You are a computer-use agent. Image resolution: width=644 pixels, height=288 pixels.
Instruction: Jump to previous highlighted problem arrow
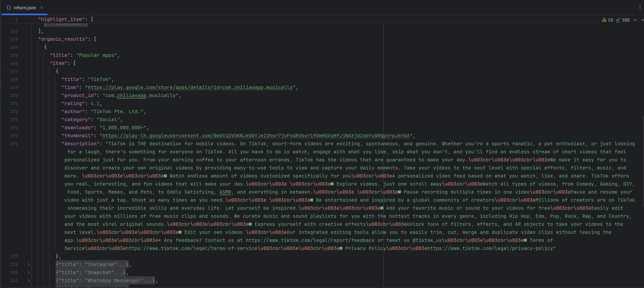coord(635,20)
